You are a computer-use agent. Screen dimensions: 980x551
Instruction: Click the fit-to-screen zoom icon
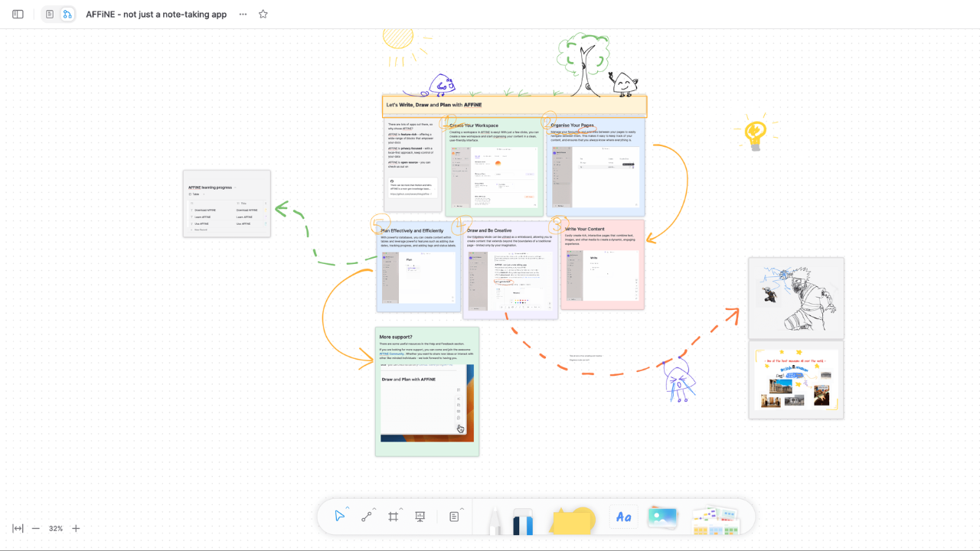coord(18,528)
